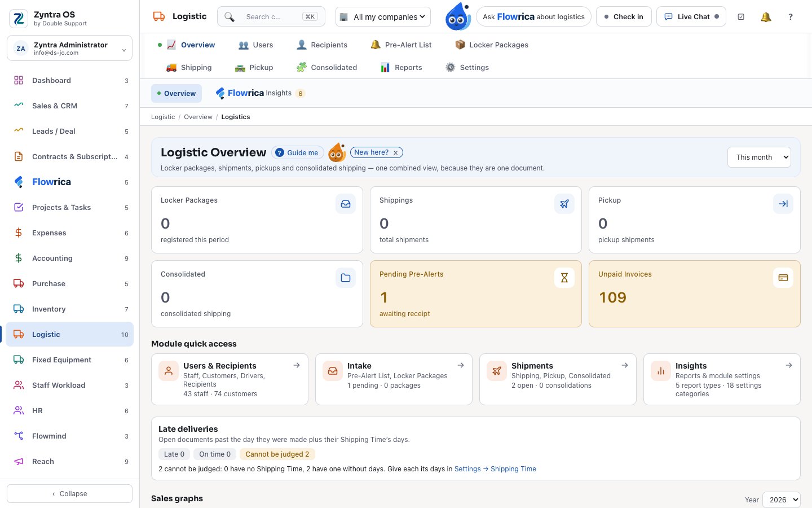The image size is (812, 508).
Task: Click the orange mascot beside Guide me
Action: click(x=337, y=152)
